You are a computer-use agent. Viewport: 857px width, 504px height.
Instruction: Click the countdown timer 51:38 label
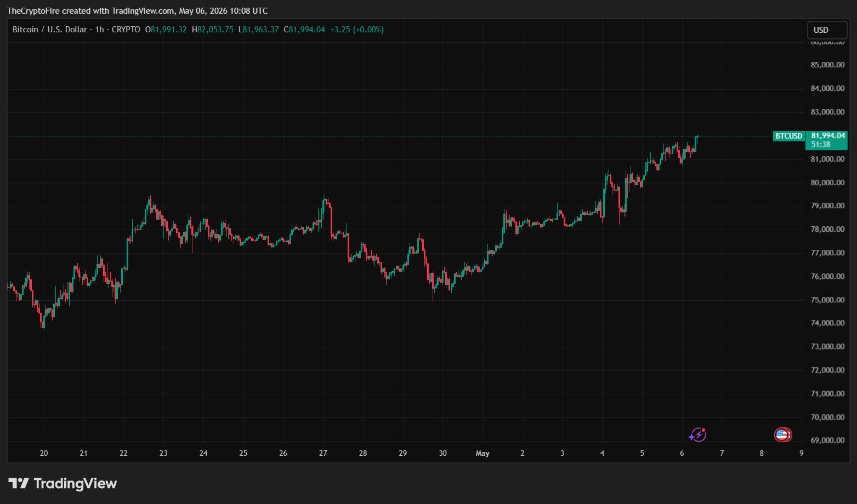(821, 145)
